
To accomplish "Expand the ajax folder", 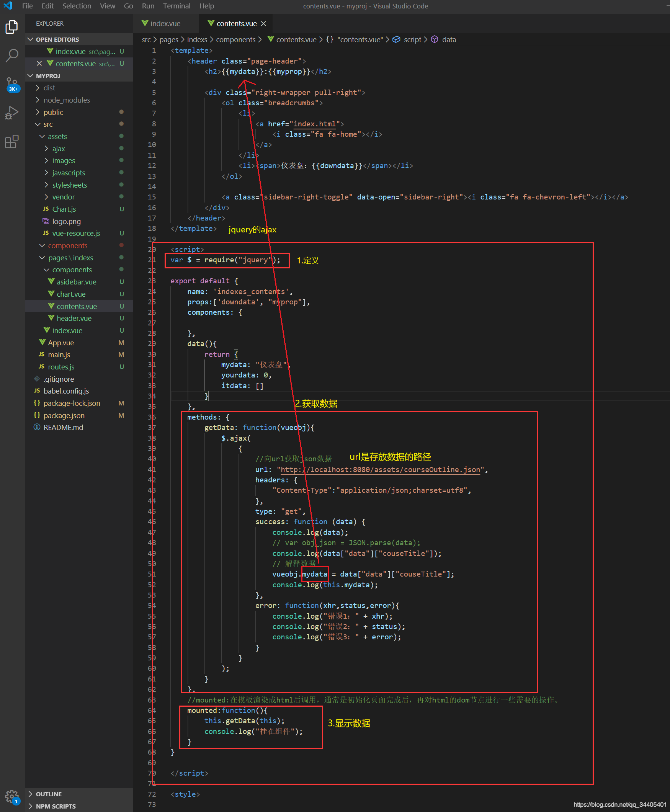I will (46, 149).
